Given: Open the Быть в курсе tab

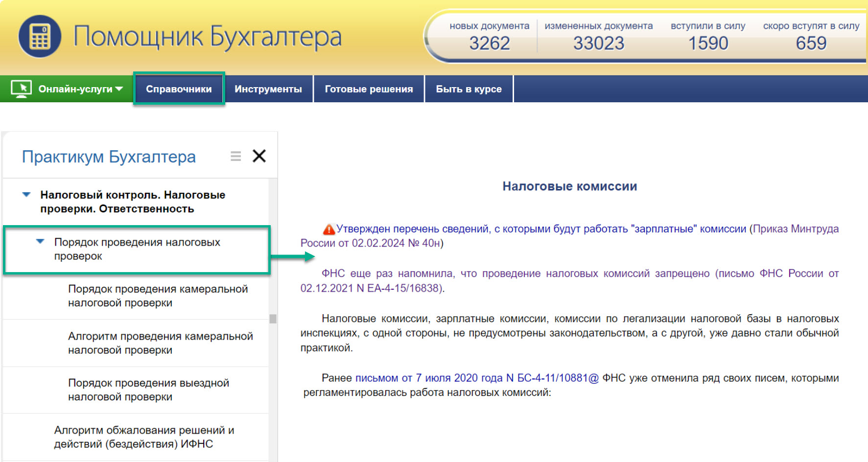Looking at the screenshot, I should point(469,89).
